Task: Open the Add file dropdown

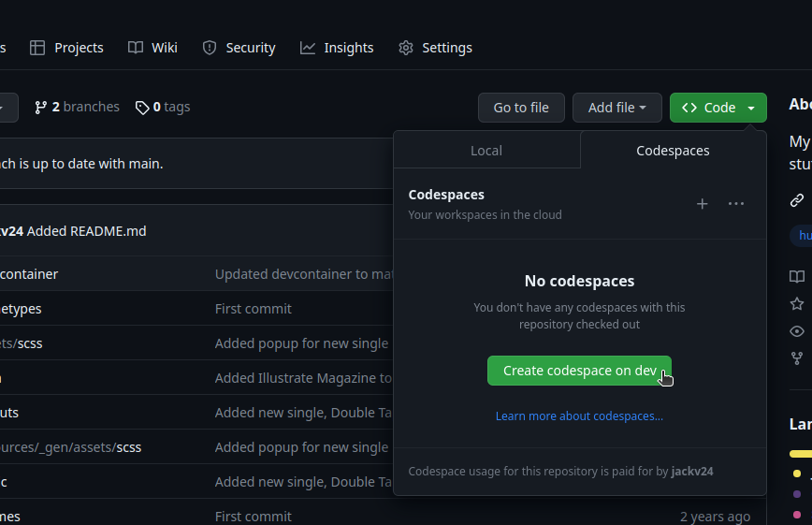Action: click(616, 108)
